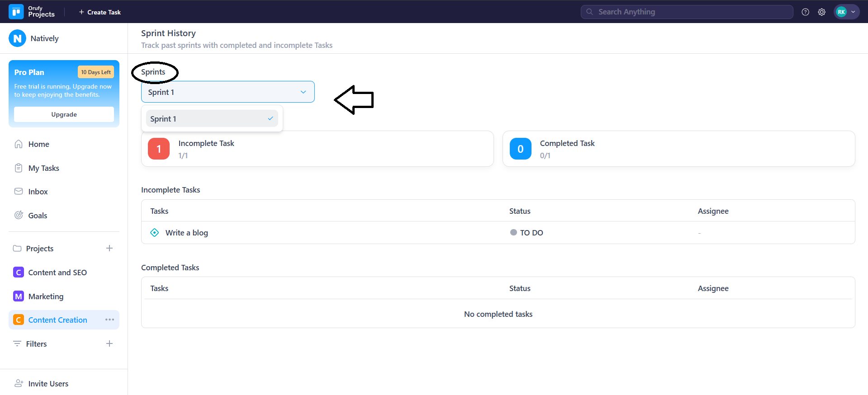This screenshot has height=395, width=868.
Task: Click the Write a blog task icon
Action: pos(155,233)
